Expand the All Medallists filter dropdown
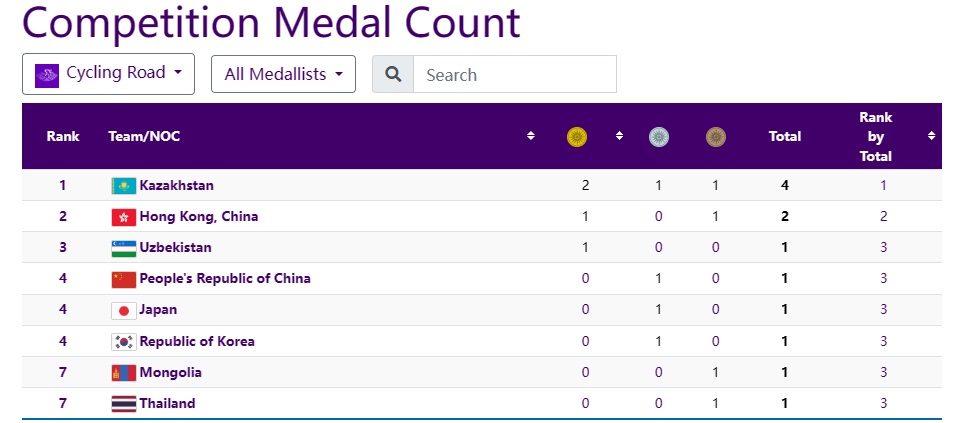The height and width of the screenshot is (423, 957). [283, 74]
